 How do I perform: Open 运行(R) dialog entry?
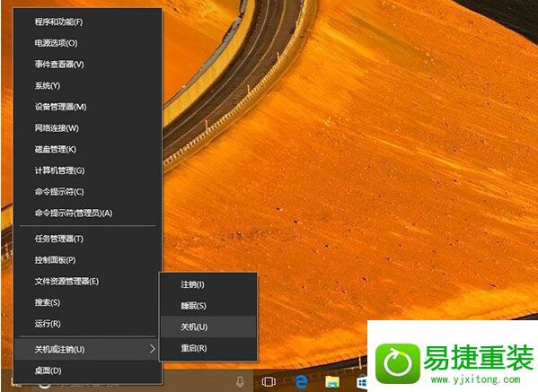(x=87, y=324)
